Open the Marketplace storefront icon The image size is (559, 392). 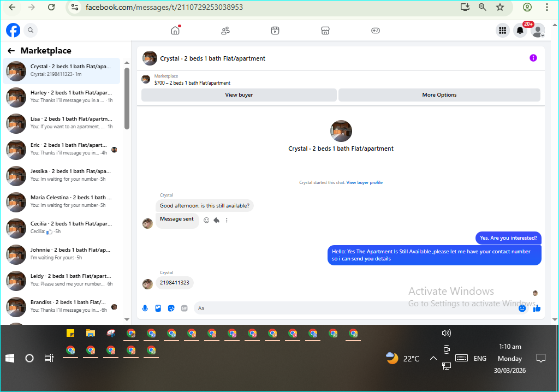pyautogui.click(x=325, y=31)
